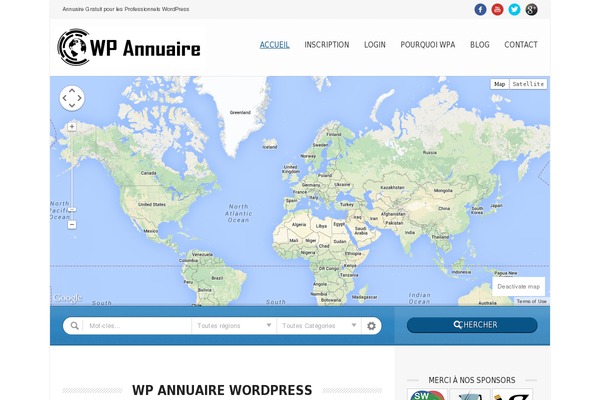Open the Blog menu item

click(x=479, y=45)
